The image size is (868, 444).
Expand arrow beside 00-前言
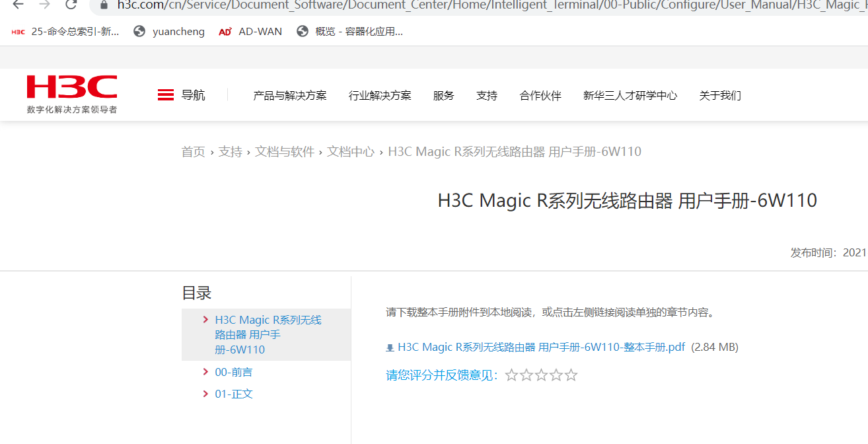tap(206, 372)
